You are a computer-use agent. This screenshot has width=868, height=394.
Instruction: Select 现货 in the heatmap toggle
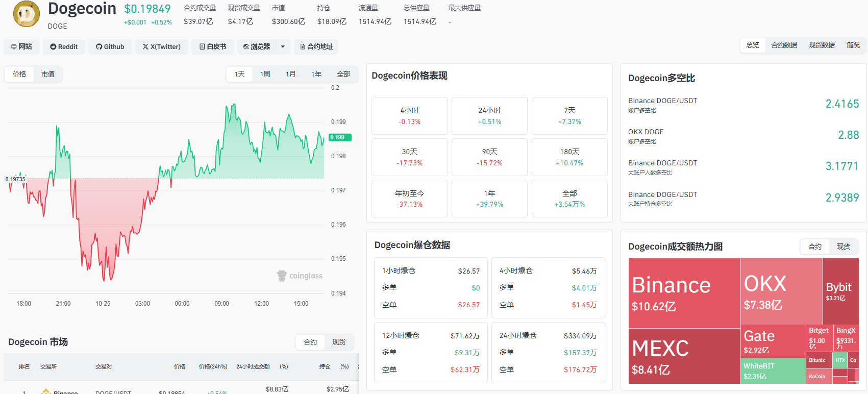(844, 247)
